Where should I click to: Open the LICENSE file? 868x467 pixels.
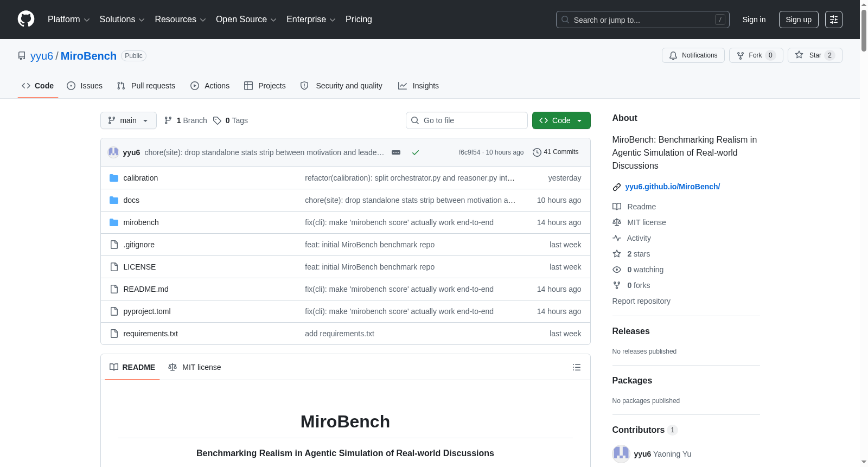tap(139, 267)
